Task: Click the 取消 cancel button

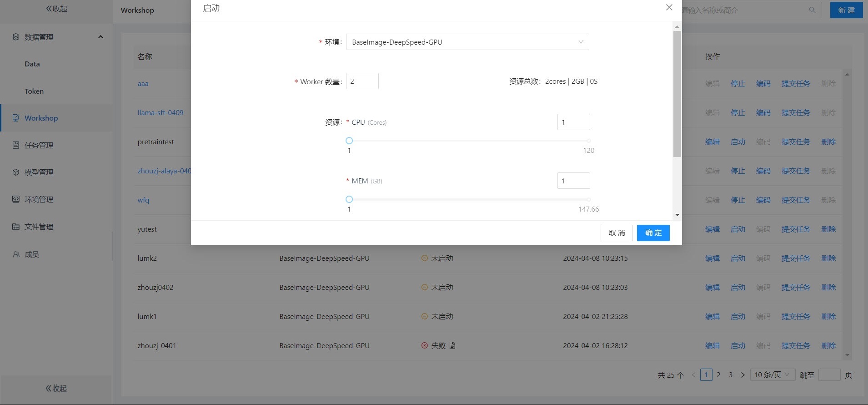Action: 617,233
